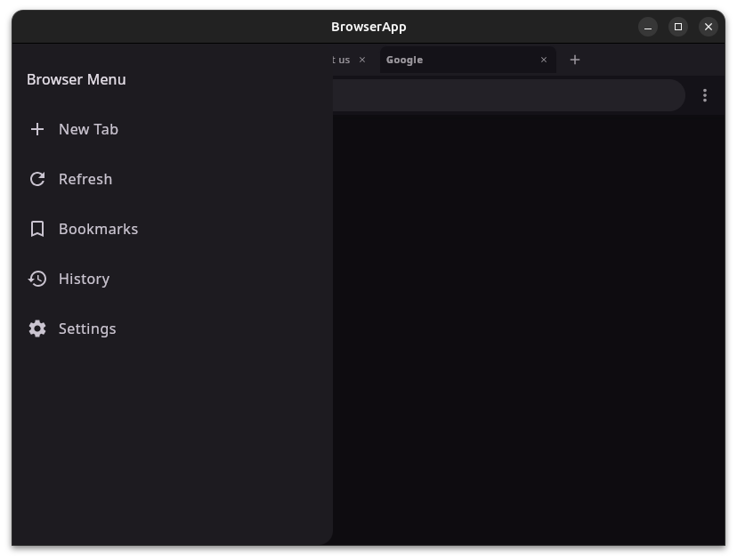Add a new tab with the plus button

click(575, 60)
